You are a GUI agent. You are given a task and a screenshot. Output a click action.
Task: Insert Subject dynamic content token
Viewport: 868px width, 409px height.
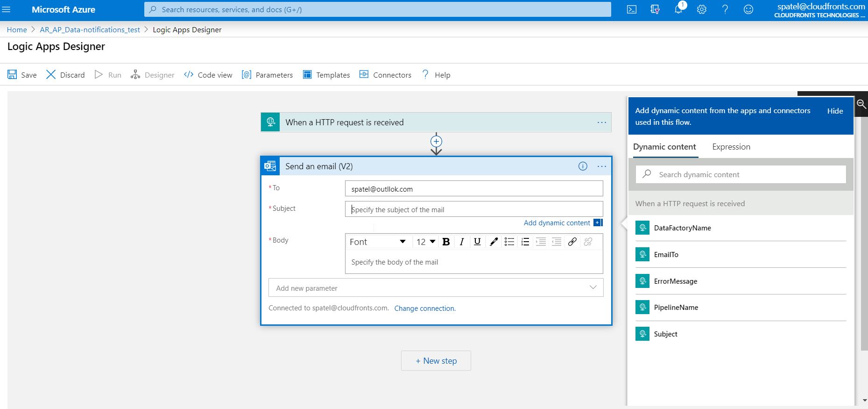coord(741,334)
